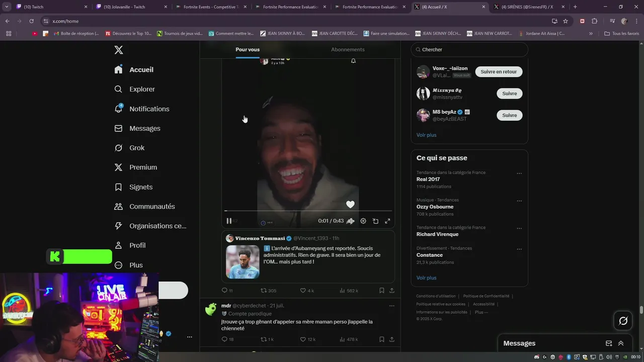The height and width of the screenshot is (362, 644).
Task: Open more options on the mdr post
Action: click(392, 306)
